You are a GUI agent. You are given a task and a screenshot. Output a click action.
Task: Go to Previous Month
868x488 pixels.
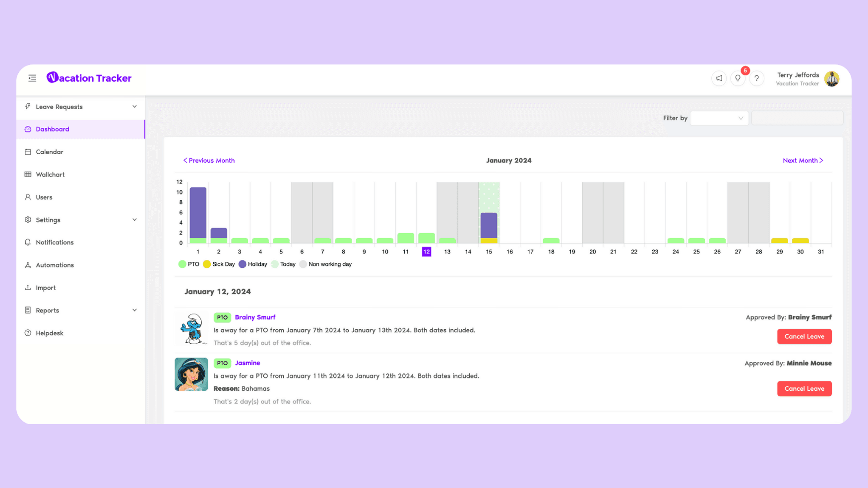pyautogui.click(x=209, y=160)
